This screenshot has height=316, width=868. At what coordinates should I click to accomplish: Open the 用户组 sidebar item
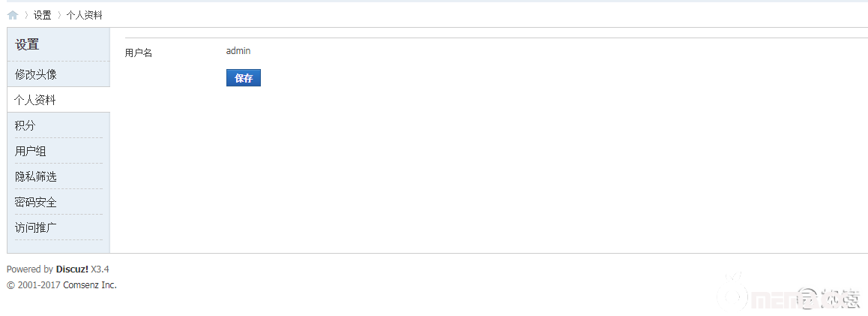[x=31, y=151]
